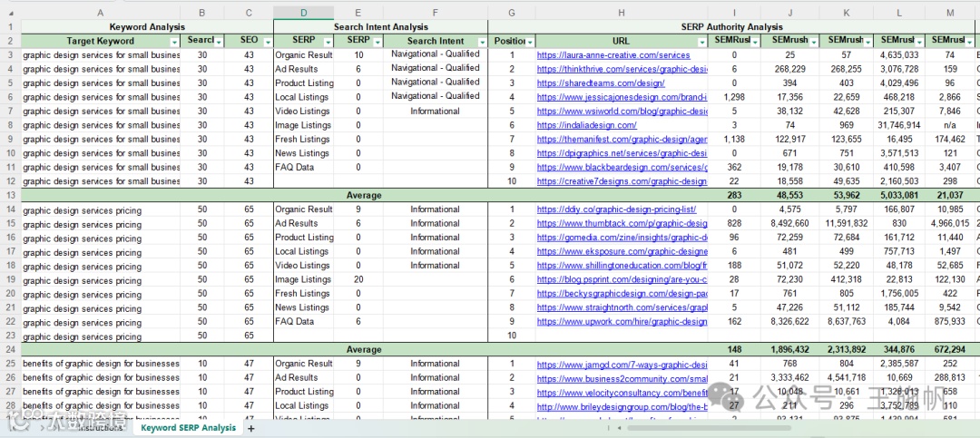Switch to the Keyword SERP Analysis sheet tab
Image resolution: width=980 pixels, height=438 pixels.
188,428
